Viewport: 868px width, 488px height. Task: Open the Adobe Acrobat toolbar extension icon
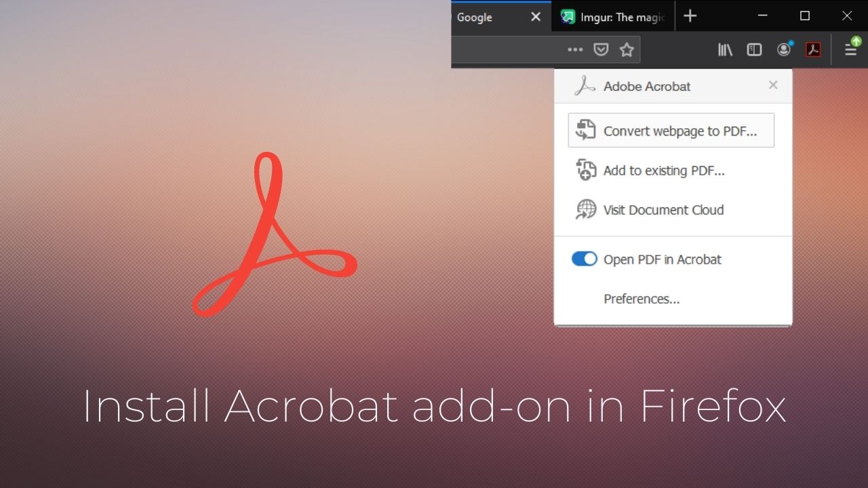(x=813, y=49)
